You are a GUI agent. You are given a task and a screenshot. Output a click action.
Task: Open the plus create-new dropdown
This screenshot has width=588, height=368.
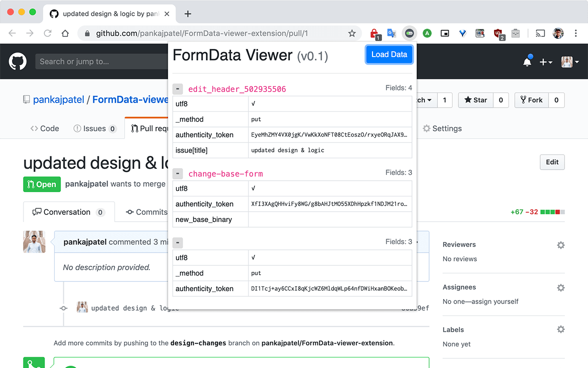click(546, 62)
